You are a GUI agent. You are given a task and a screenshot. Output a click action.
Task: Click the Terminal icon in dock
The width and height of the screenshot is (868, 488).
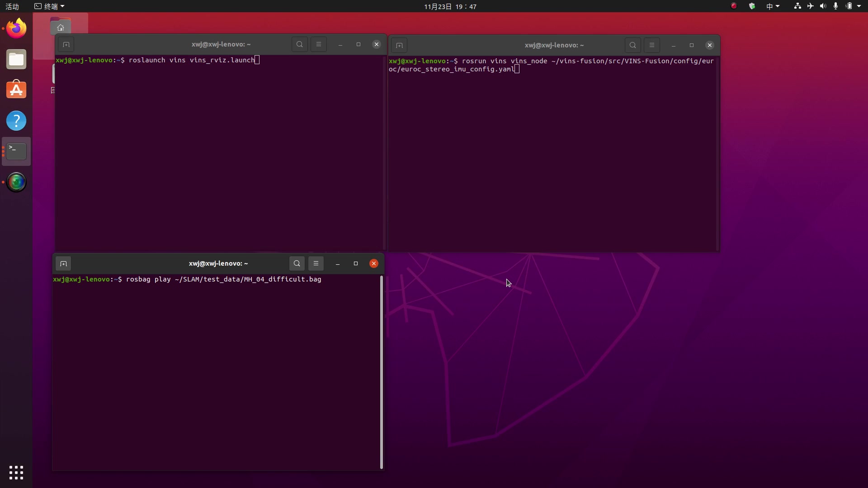16,151
